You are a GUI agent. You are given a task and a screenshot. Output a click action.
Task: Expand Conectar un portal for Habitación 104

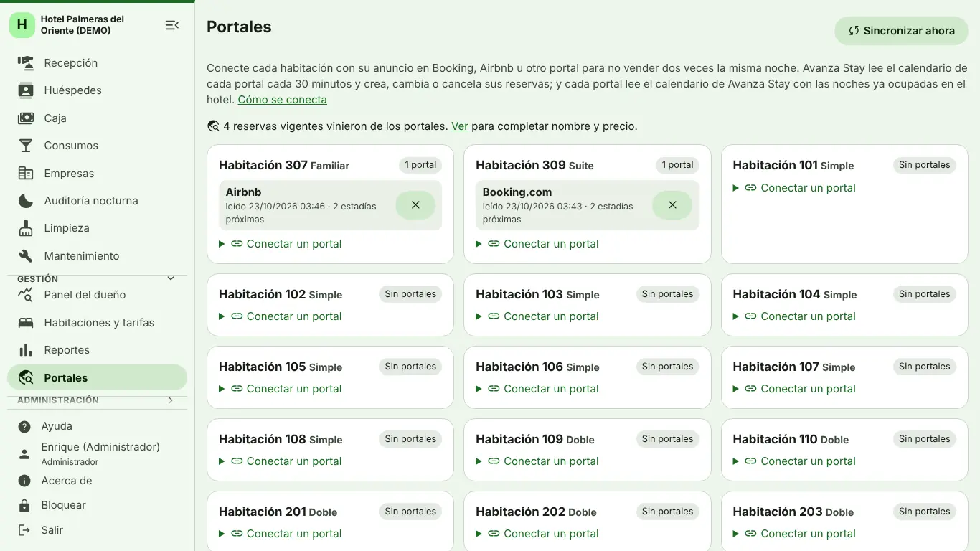tap(794, 316)
